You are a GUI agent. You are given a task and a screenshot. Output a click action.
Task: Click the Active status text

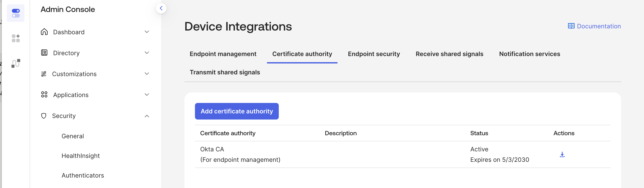point(479,149)
